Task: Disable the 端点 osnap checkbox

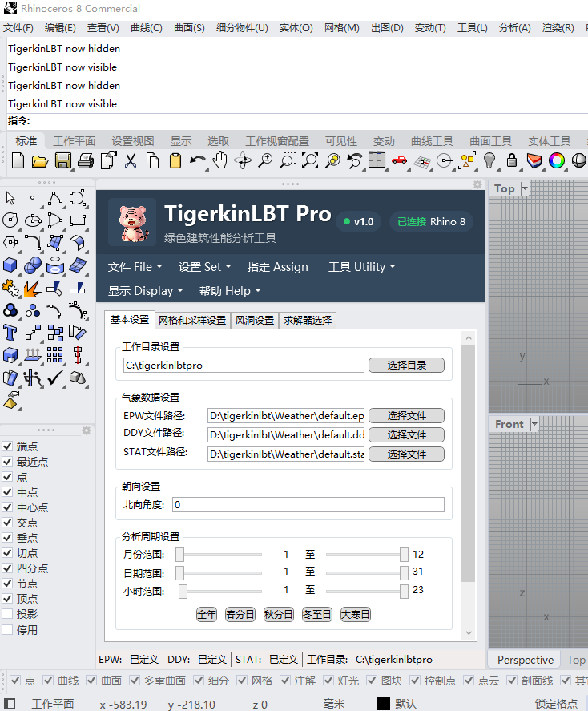Action: pyautogui.click(x=7, y=446)
